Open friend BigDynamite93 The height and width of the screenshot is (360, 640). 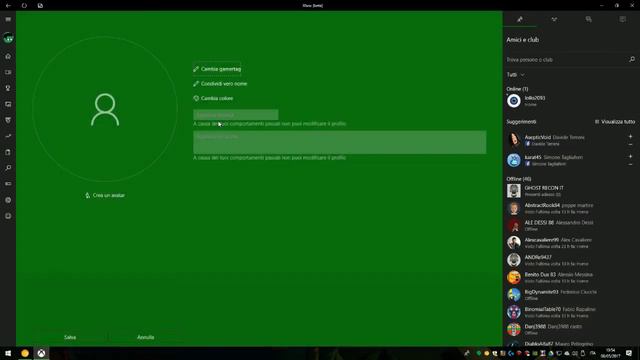tap(571, 295)
